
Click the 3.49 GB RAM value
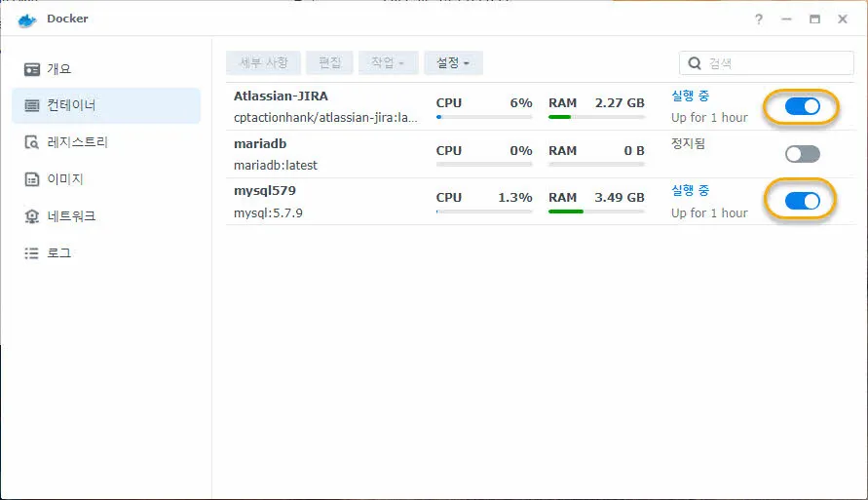pos(620,198)
